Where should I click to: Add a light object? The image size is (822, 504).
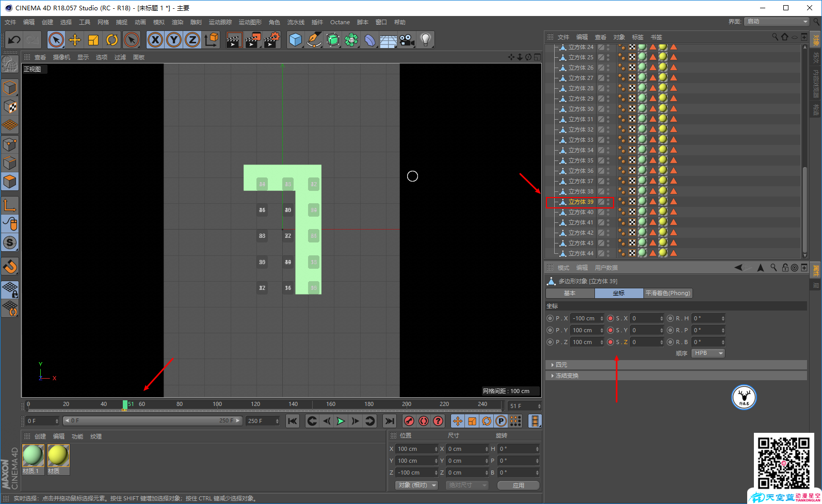[x=425, y=40]
